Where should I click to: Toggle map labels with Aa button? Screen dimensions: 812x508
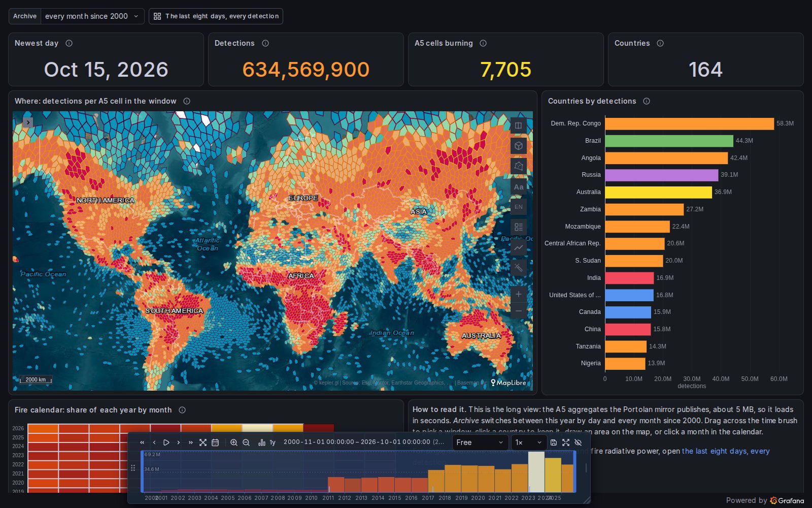pos(518,187)
